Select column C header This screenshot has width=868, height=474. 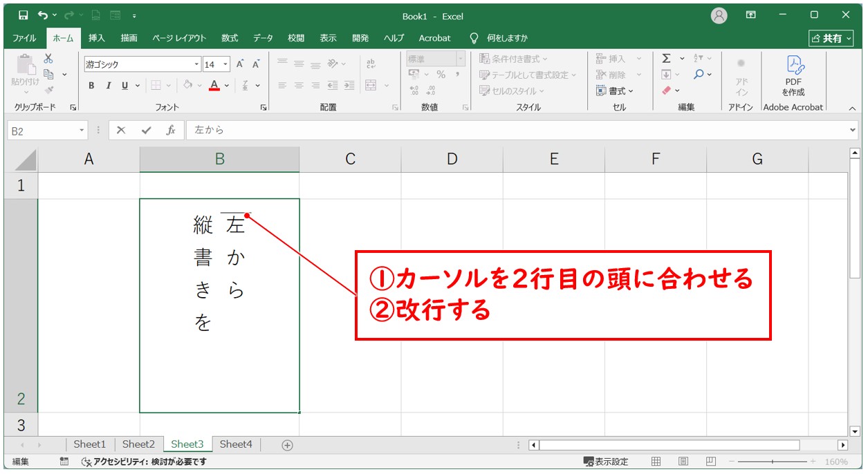click(350, 160)
